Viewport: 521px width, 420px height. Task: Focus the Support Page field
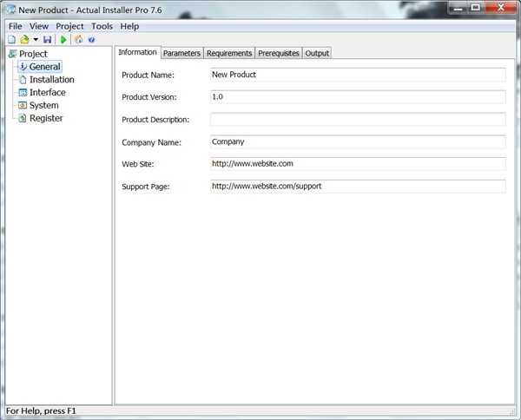358,187
